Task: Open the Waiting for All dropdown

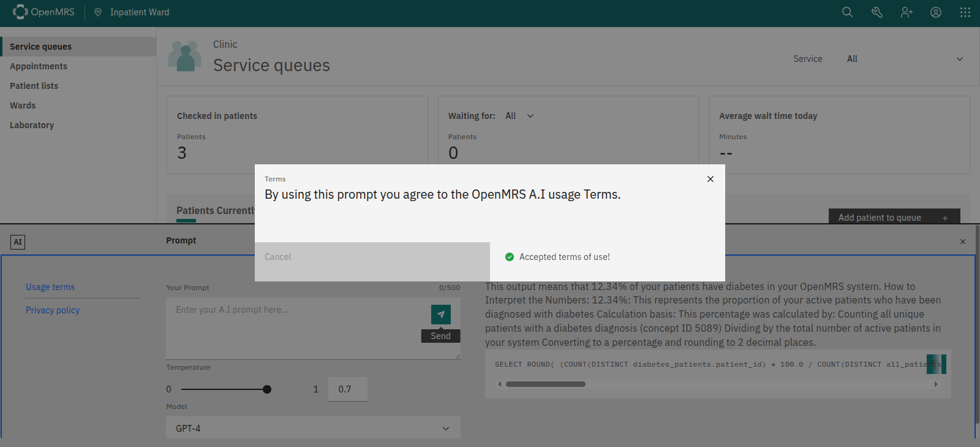Action: 519,116
